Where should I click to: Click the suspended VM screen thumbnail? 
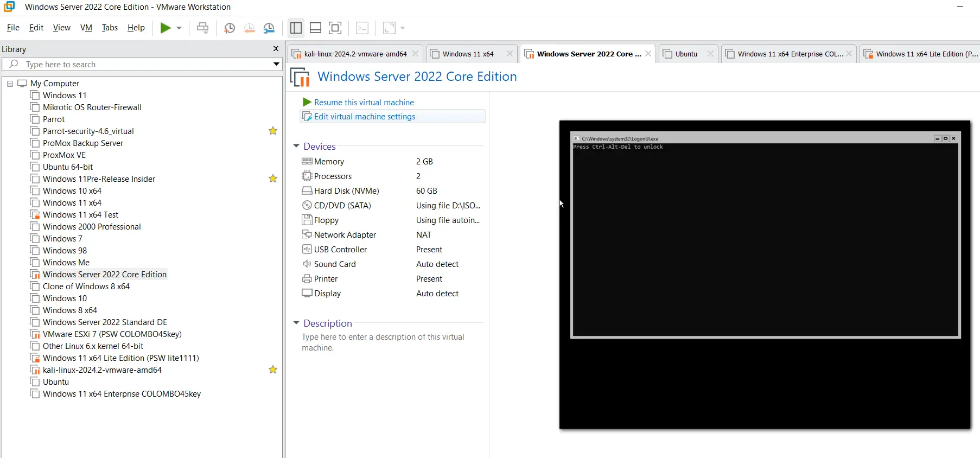765,275
